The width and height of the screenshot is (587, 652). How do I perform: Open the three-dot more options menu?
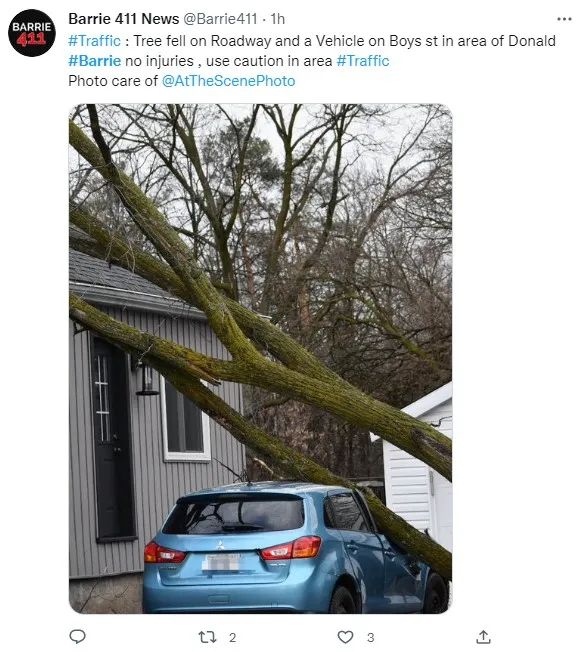point(564,19)
